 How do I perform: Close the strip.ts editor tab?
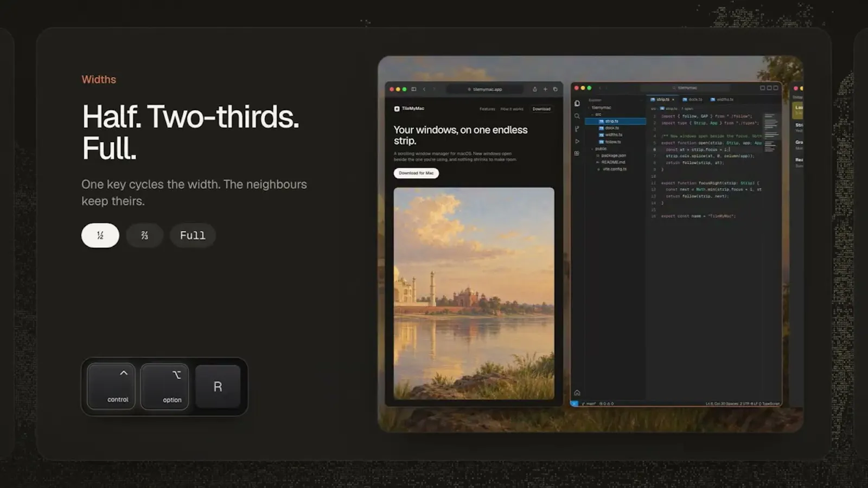pyautogui.click(x=673, y=100)
